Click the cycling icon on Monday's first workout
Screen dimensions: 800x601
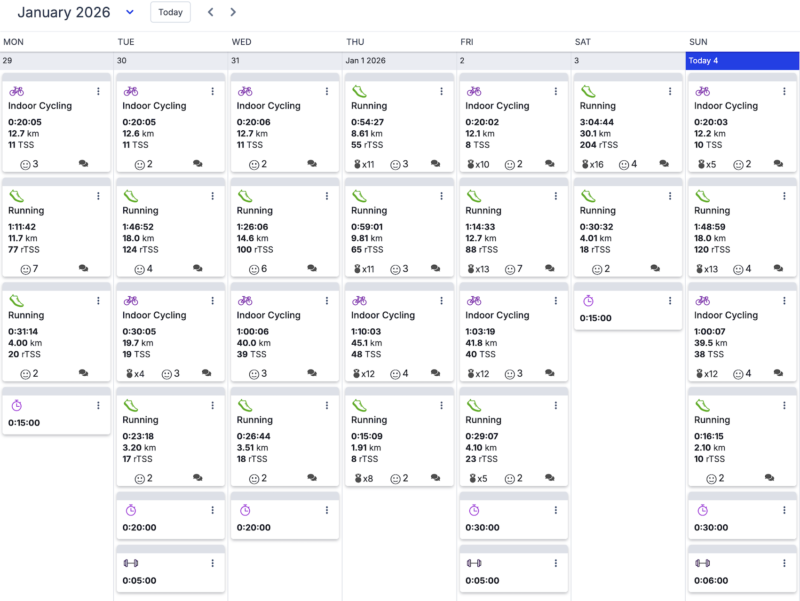(x=16, y=91)
